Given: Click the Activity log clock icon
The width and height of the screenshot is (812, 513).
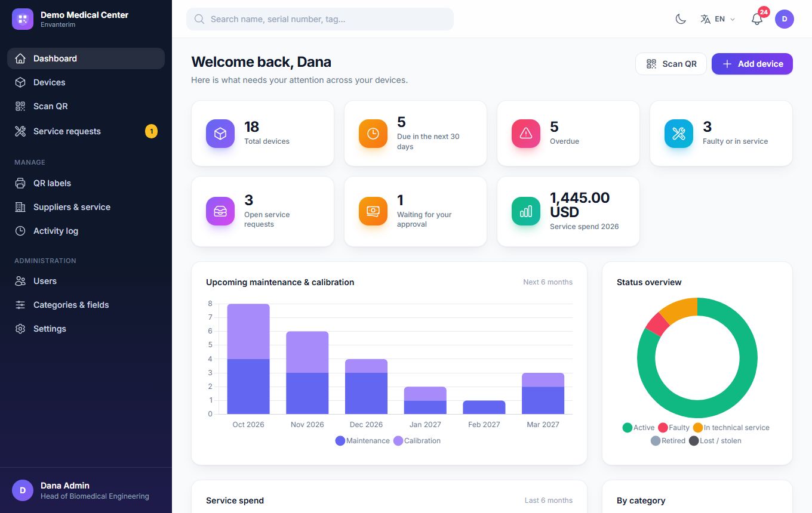Looking at the screenshot, I should click(20, 231).
